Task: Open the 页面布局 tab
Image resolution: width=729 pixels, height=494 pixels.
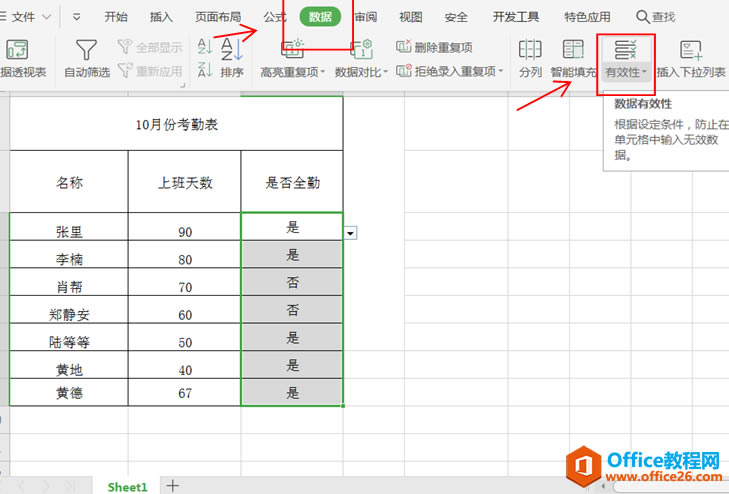Action: click(218, 17)
